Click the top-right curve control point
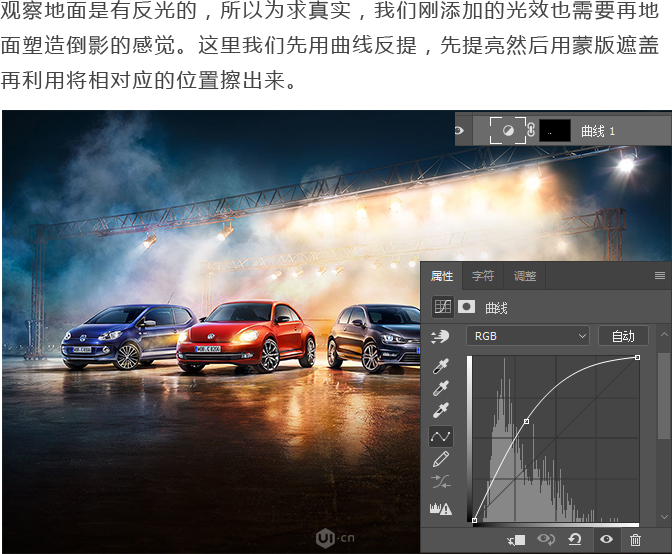This screenshot has width=672, height=554. [x=638, y=357]
